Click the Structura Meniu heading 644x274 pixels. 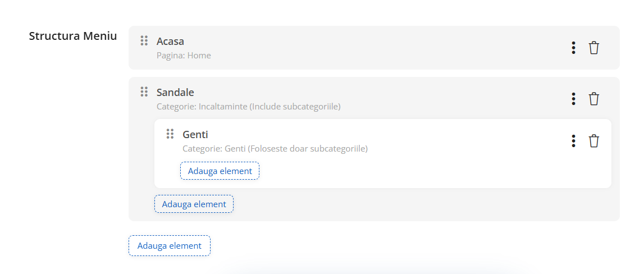click(x=73, y=36)
